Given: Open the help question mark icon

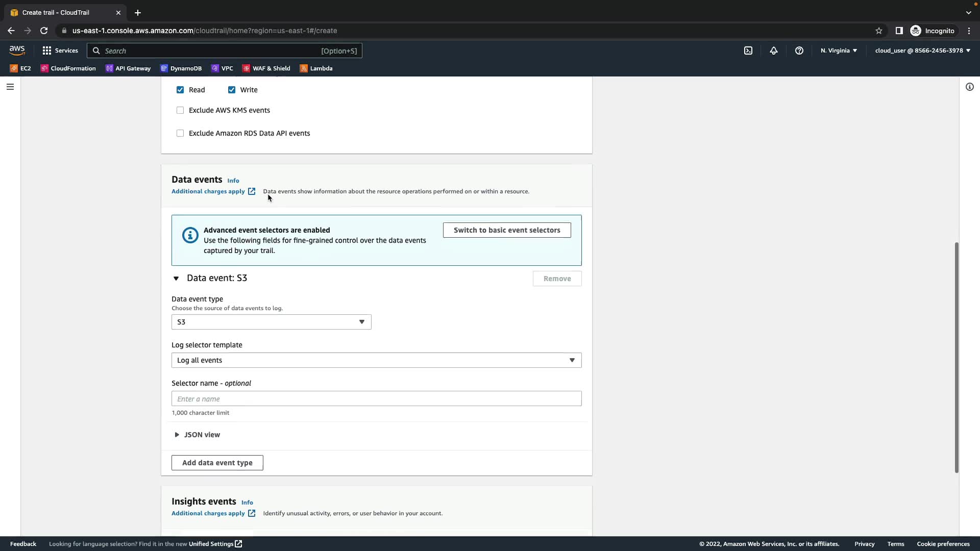Looking at the screenshot, I should pyautogui.click(x=799, y=51).
